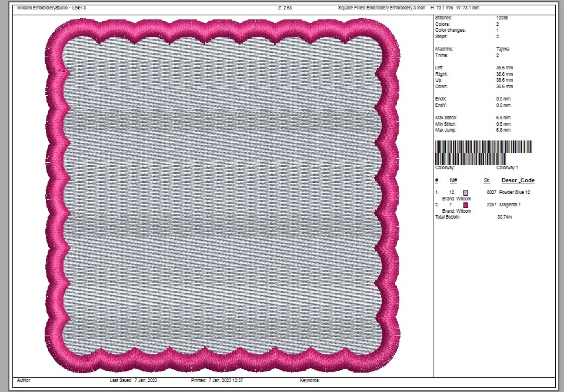Image resolution: width=564 pixels, height=392 pixels.
Task: Click the stitch count '8027'
Action: 491,193
